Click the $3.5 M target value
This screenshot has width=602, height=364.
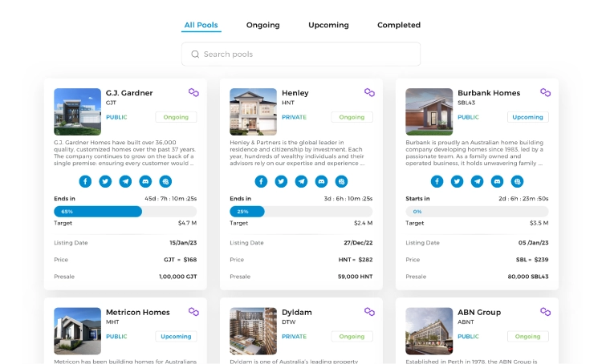pyautogui.click(x=539, y=223)
